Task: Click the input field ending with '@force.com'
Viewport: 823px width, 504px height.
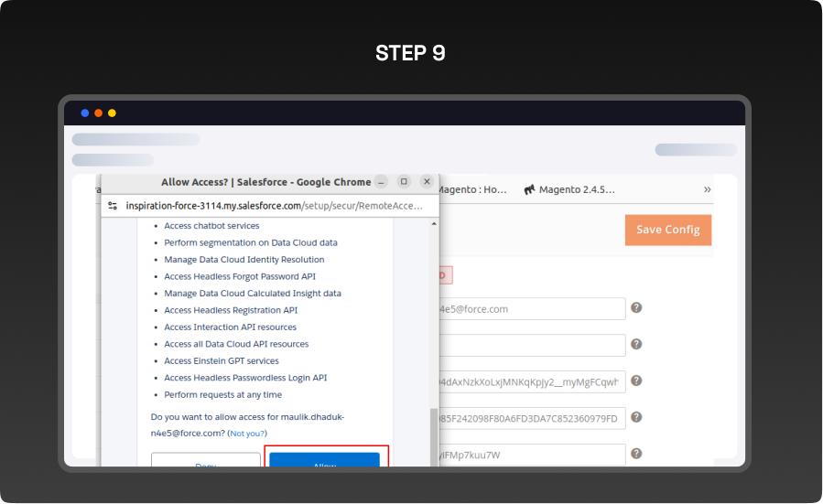Action: pos(531,309)
